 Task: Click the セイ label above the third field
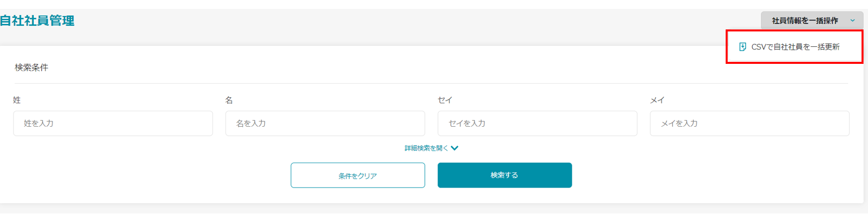point(444,100)
